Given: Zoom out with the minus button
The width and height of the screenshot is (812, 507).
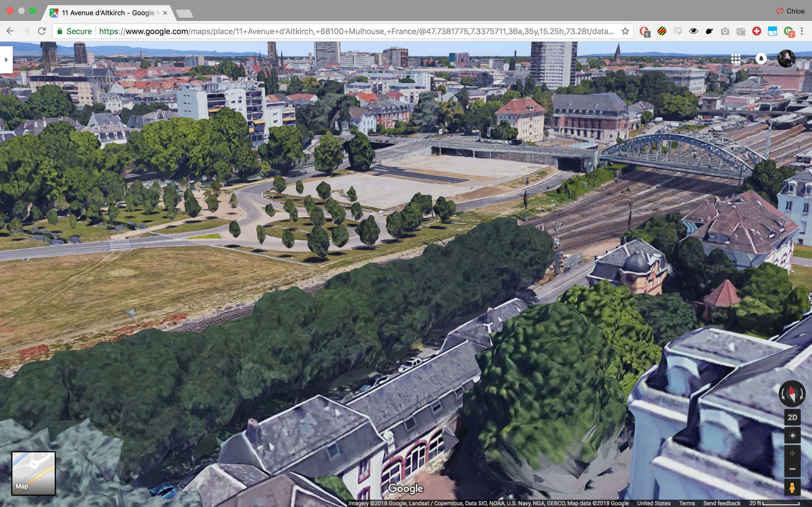Looking at the screenshot, I should point(792,469).
